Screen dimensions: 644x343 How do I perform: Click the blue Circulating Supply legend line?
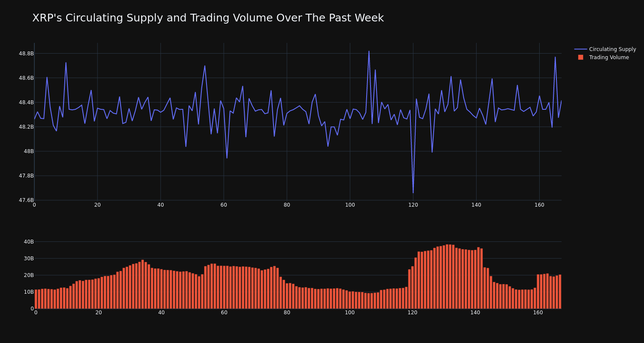(580, 49)
